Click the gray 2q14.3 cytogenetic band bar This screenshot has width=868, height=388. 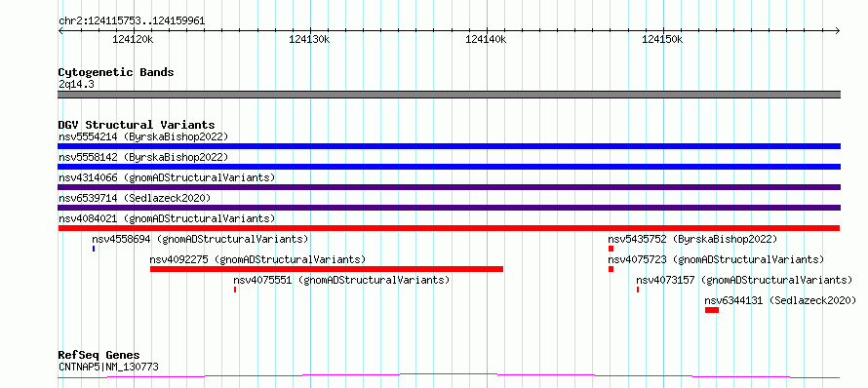[449, 95]
